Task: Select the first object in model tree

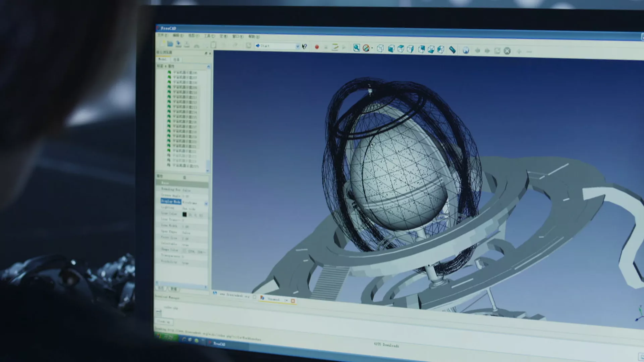Action: click(x=183, y=72)
